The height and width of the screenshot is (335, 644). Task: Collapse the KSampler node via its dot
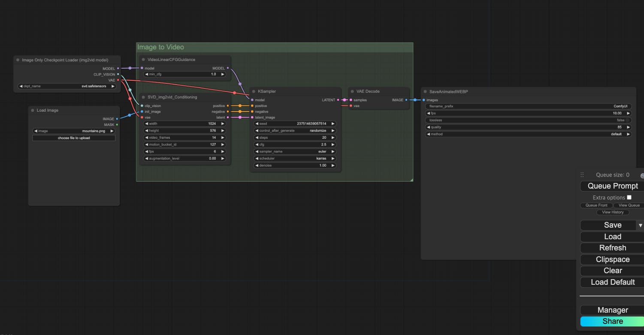coord(254,91)
